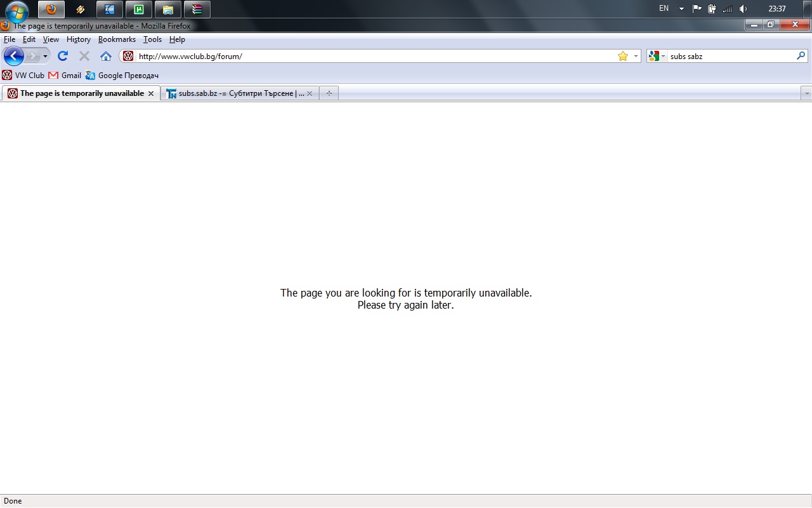Click the Back navigation arrow
Screen dimensions: 812x508
[x=13, y=56]
